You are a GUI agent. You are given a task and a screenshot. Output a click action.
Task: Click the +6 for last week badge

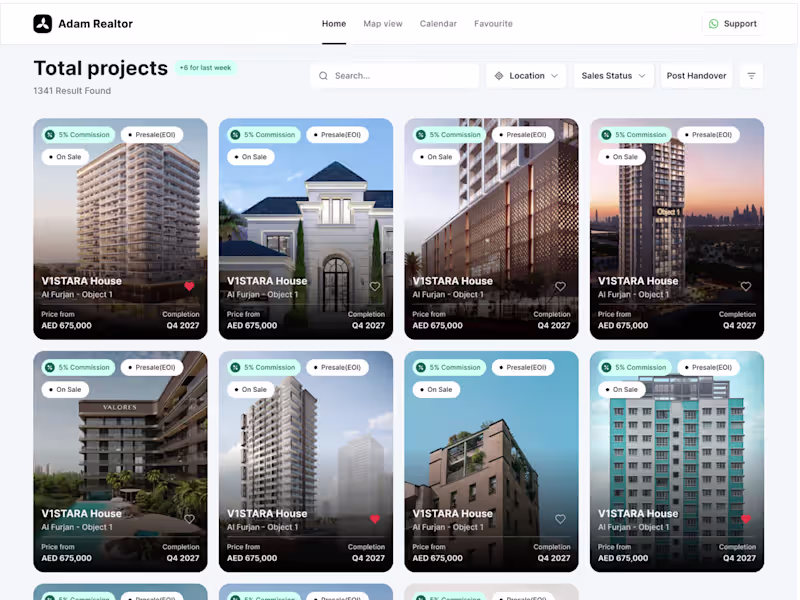[206, 68]
